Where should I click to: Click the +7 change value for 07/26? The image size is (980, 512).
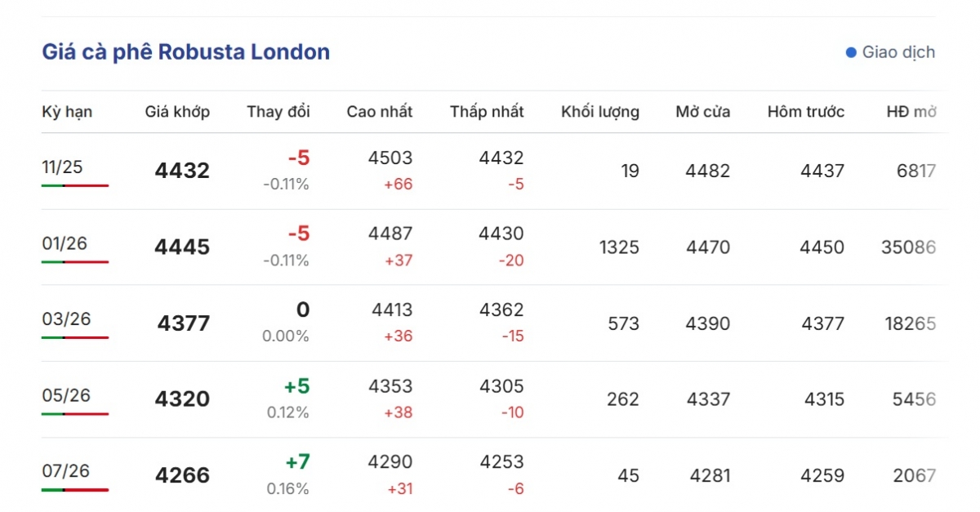(x=297, y=463)
